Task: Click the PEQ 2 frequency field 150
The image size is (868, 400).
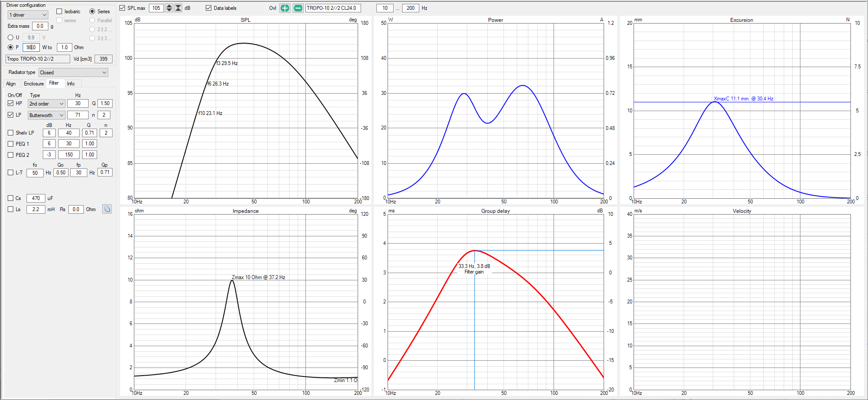Action: pos(69,155)
